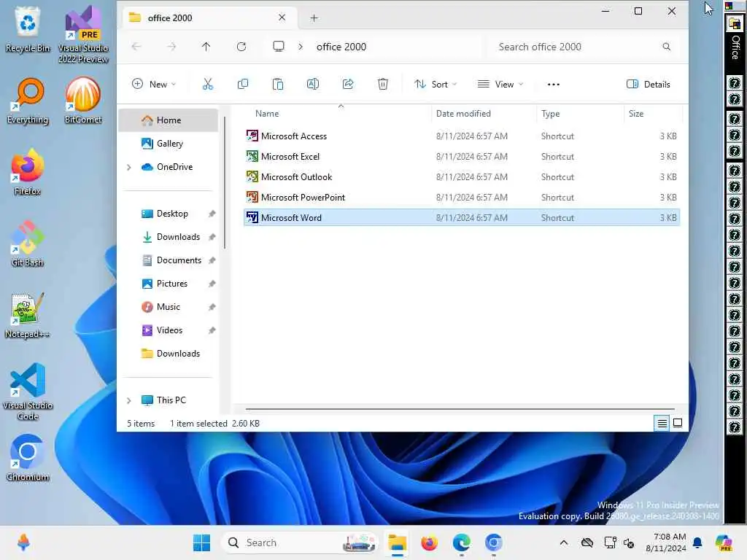
Task: Open Microsoft Edge from taskbar
Action: pyautogui.click(x=461, y=542)
